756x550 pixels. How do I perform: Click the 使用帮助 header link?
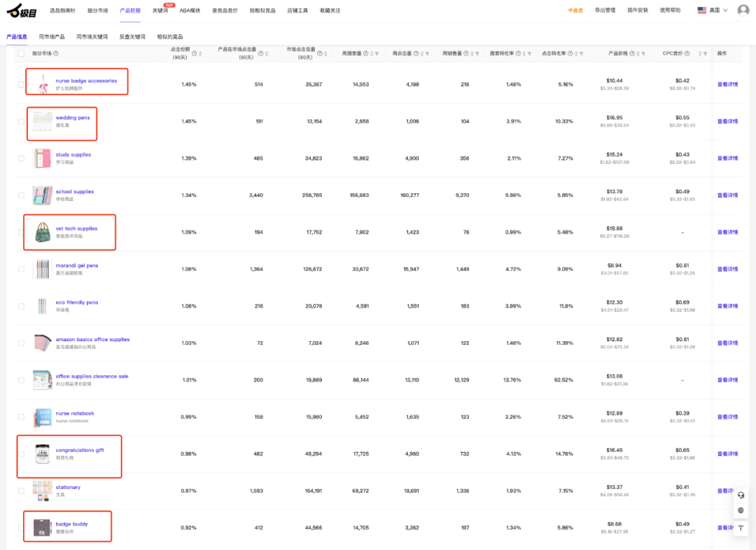click(670, 10)
